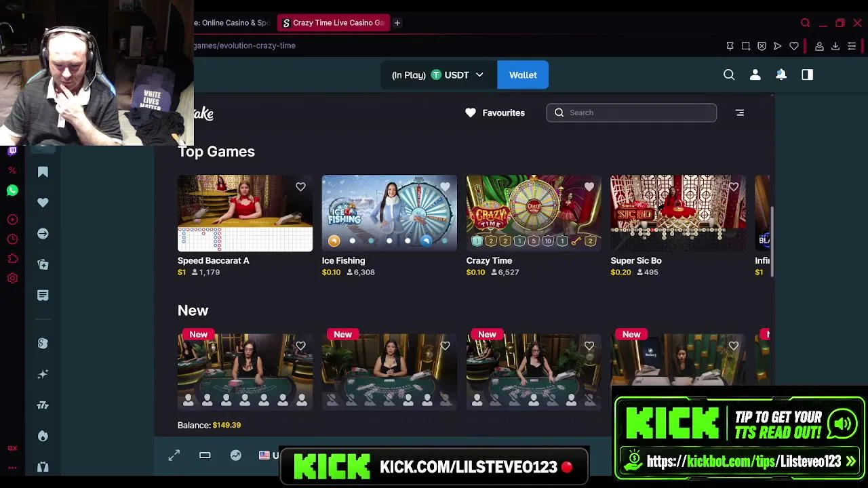Click the arrow circle icon in Stake sidebar

(x=43, y=234)
